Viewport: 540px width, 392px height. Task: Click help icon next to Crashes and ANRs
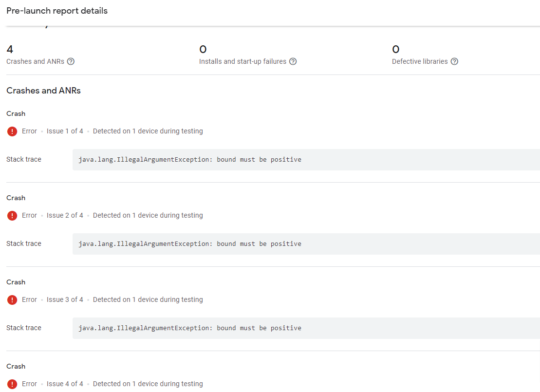coord(71,61)
